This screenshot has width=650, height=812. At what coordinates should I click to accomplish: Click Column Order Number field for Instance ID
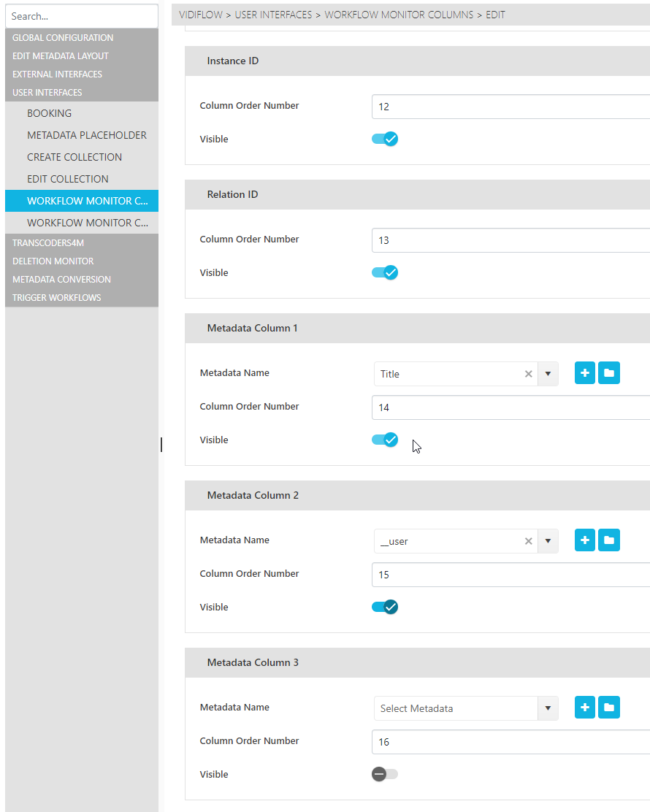[x=510, y=107]
